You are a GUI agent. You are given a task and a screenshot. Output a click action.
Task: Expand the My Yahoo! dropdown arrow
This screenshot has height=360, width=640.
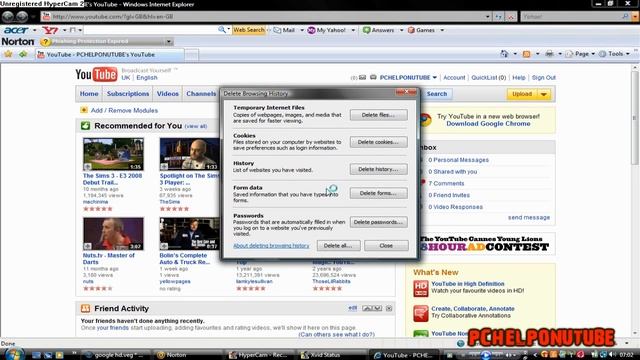click(353, 30)
